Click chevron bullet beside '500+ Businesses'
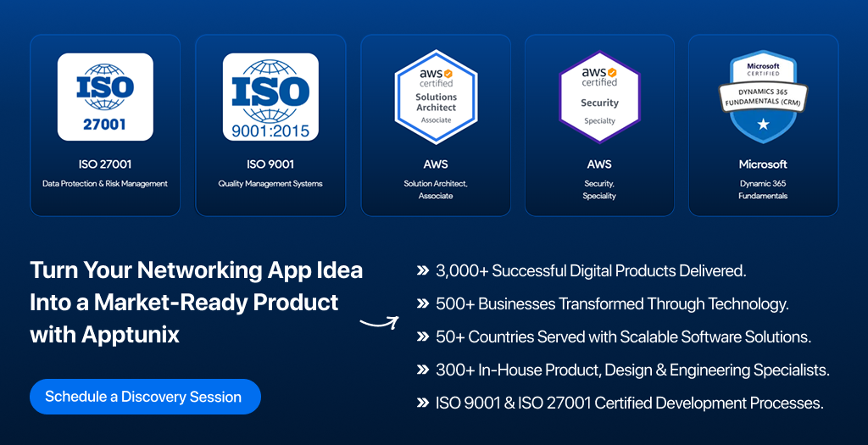This screenshot has width=868, height=445. coord(423,303)
